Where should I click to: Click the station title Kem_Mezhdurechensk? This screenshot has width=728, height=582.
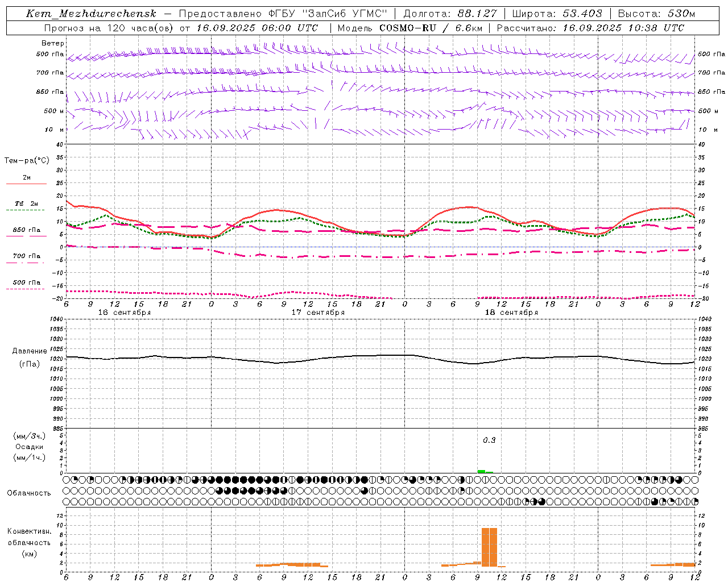pos(91,14)
